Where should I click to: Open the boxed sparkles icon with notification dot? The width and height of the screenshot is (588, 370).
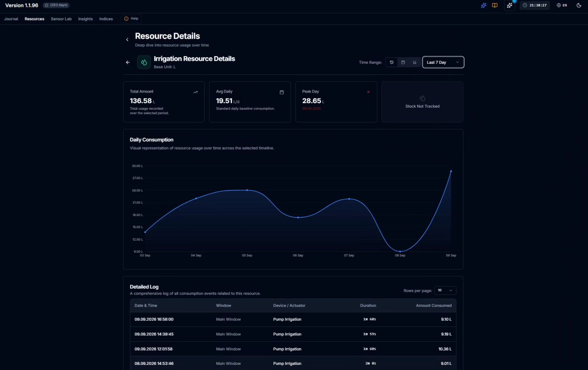509,5
